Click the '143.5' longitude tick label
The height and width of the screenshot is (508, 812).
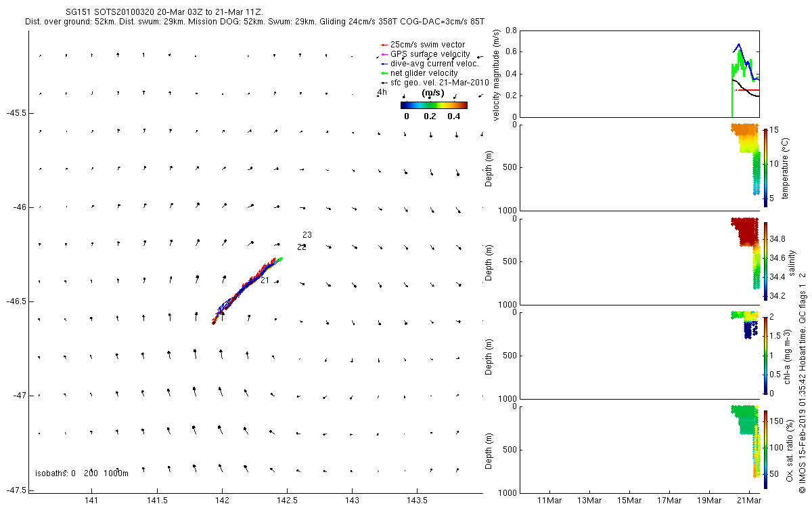tap(417, 501)
